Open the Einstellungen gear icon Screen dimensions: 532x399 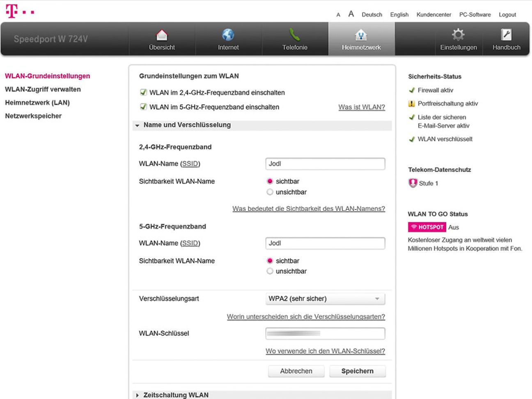tap(458, 34)
